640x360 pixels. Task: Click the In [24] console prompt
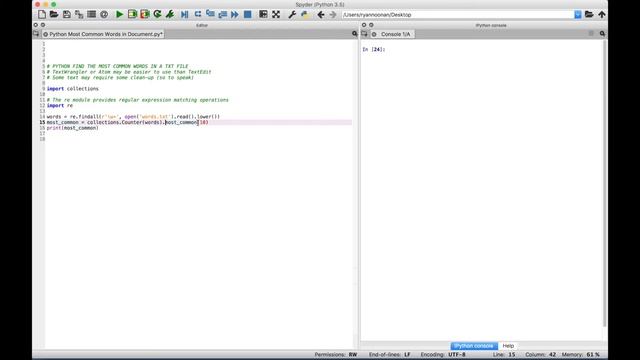(373, 49)
